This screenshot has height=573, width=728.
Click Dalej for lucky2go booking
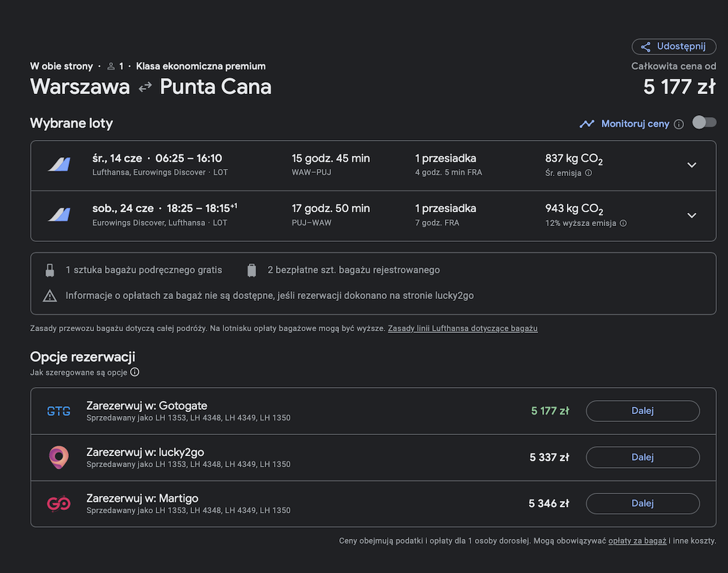643,457
